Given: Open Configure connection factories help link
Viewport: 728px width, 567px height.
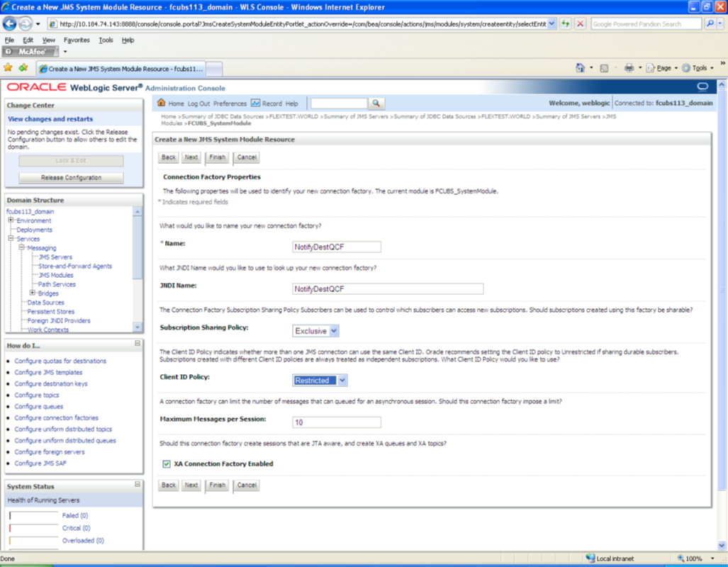Looking at the screenshot, I should point(56,418).
